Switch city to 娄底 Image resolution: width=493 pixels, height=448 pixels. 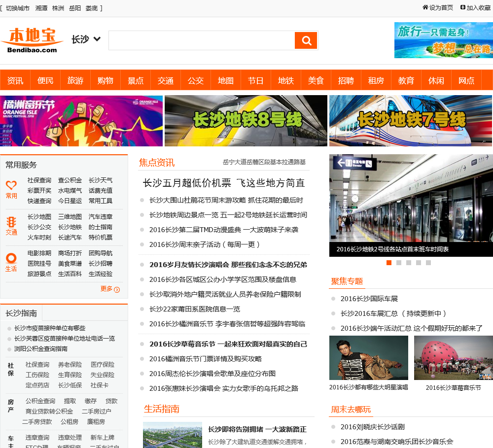[x=92, y=8]
